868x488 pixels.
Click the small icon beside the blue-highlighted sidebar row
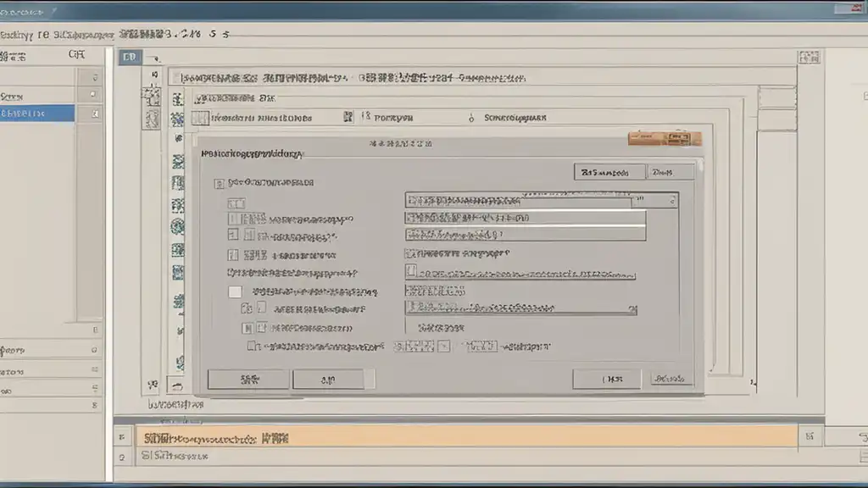point(96,113)
